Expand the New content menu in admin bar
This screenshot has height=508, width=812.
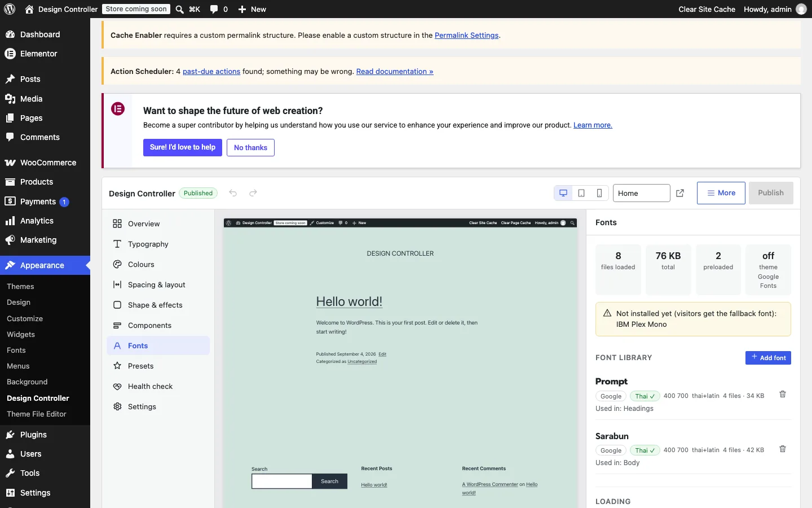coord(252,9)
